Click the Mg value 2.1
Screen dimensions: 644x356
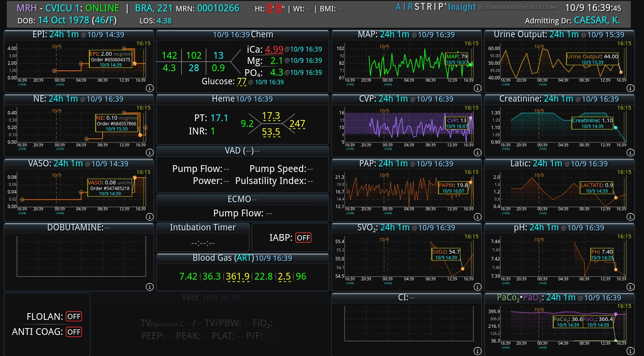click(x=277, y=61)
